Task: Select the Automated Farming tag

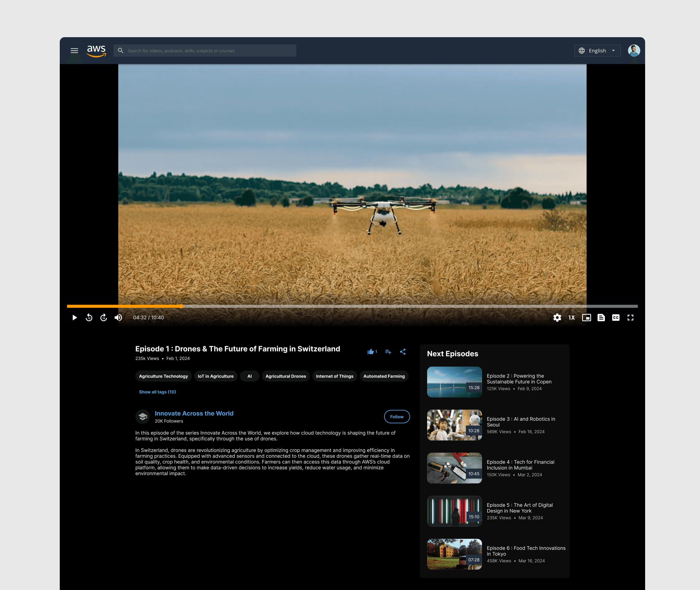Action: pyautogui.click(x=384, y=376)
